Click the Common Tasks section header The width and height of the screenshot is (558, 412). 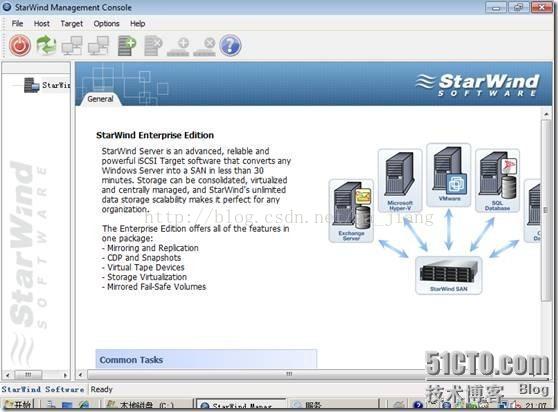206,359
